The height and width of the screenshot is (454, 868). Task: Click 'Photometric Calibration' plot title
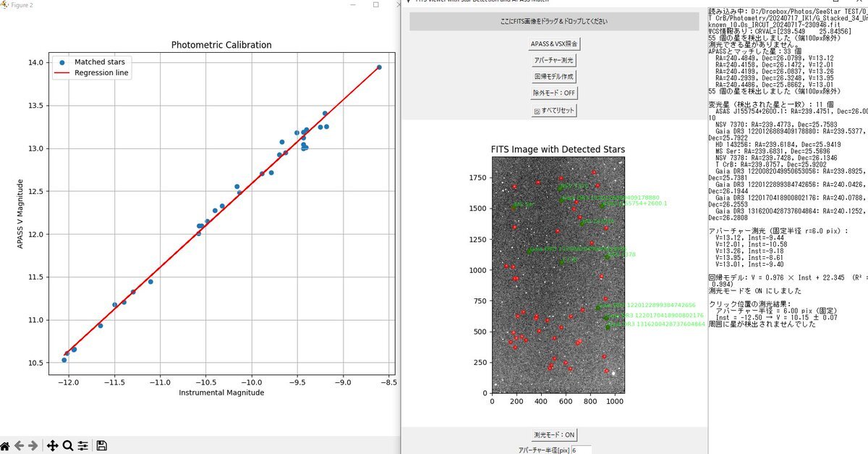(221, 45)
